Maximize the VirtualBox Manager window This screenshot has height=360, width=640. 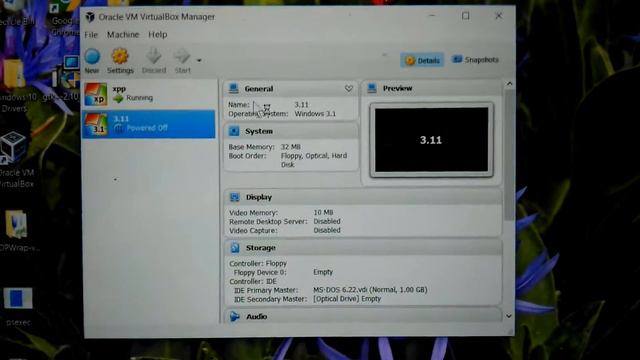[x=466, y=16]
